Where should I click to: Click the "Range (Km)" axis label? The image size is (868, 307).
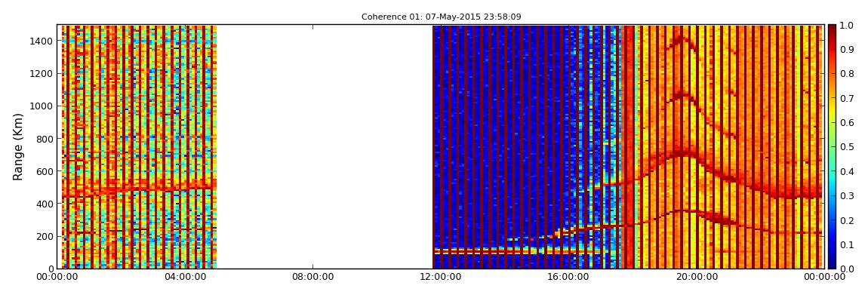tap(17, 146)
